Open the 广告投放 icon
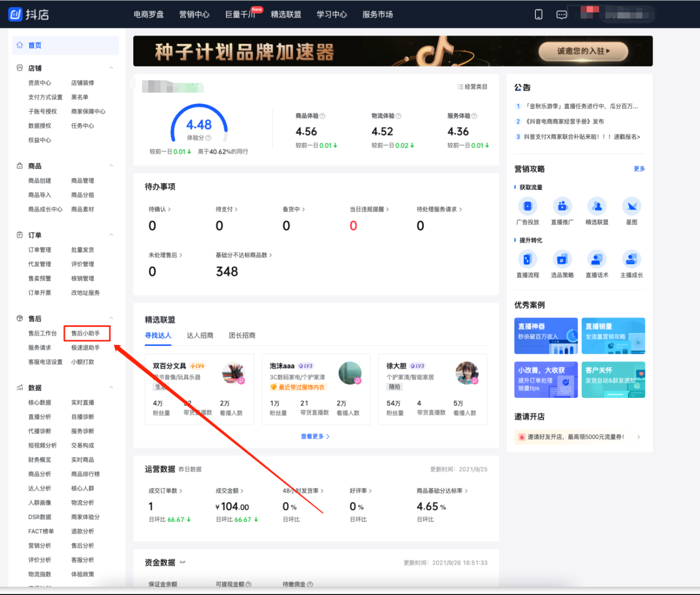The image size is (700, 595). [528, 206]
